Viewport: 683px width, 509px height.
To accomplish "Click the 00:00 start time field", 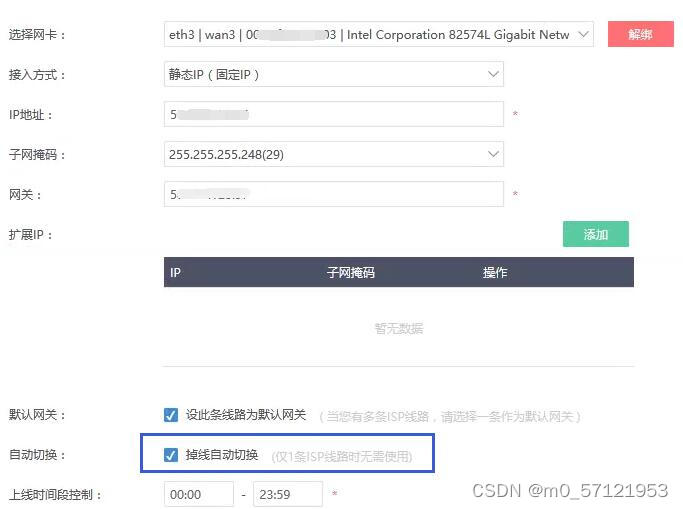I will pyautogui.click(x=199, y=494).
